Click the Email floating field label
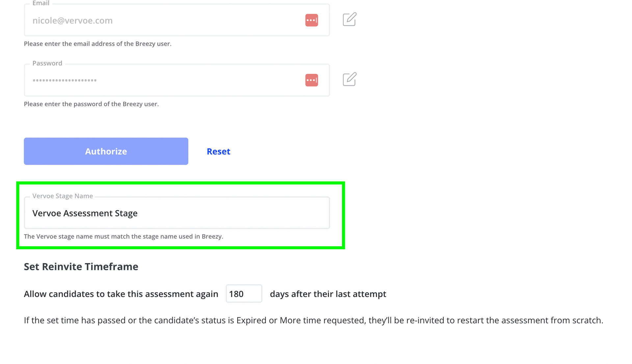 pos(41,3)
